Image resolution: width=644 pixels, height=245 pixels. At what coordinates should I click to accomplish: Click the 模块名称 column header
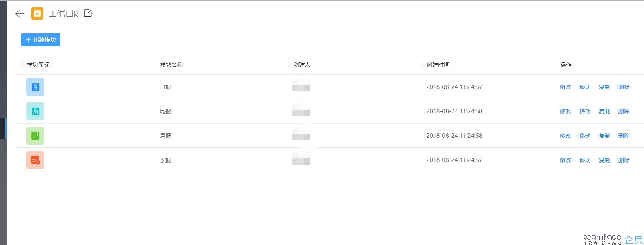tap(172, 65)
